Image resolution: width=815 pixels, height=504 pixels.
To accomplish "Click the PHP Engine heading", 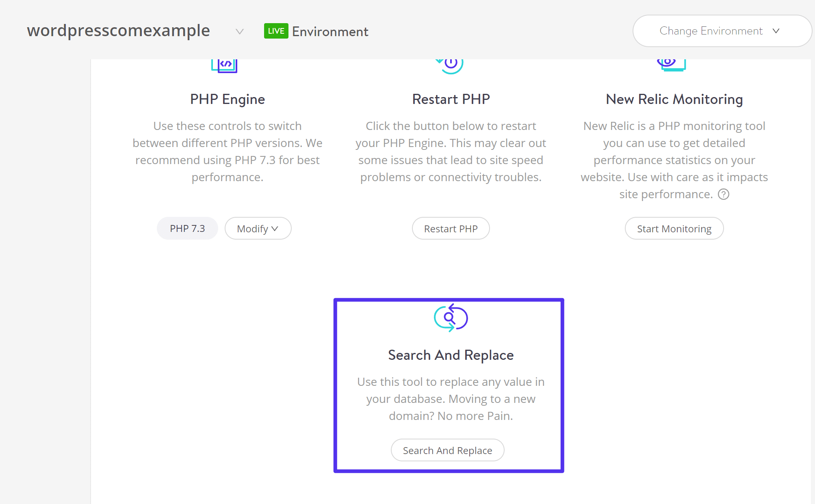I will [x=228, y=100].
